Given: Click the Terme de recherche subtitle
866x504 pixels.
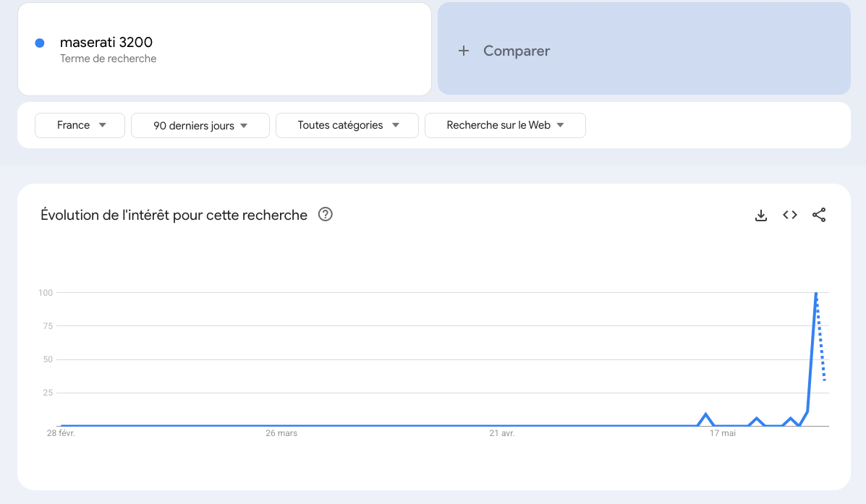Looking at the screenshot, I should point(109,59).
